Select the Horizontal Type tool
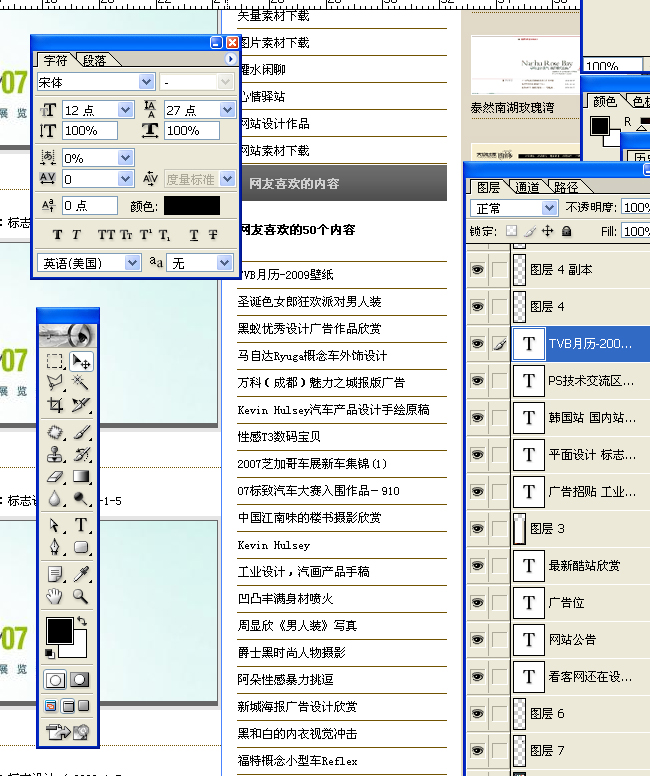Image resolution: width=650 pixels, height=776 pixels. pyautogui.click(x=81, y=525)
